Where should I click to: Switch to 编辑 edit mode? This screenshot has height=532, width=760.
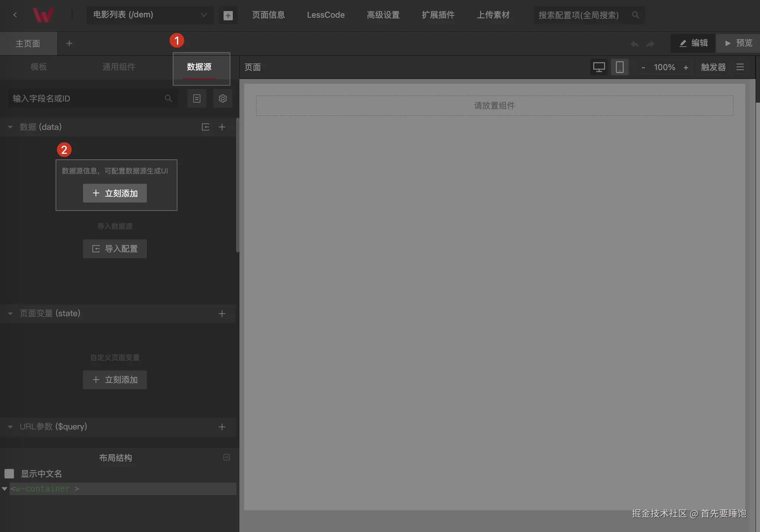point(693,43)
